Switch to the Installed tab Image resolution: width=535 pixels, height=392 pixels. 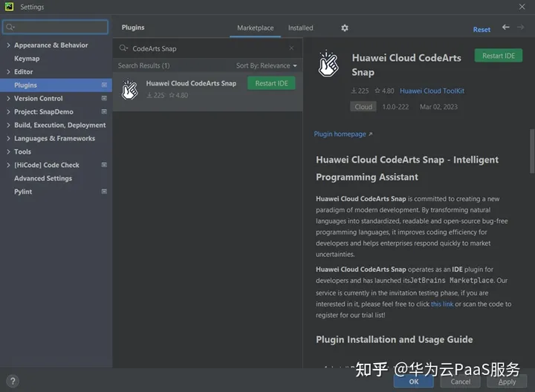pos(300,28)
